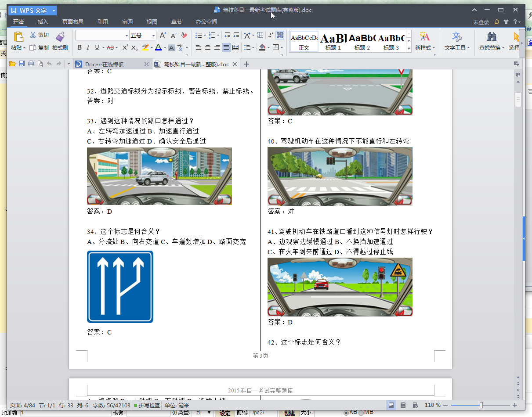Screen dimensions: 532x417
Task: Toggle superscript X² formatting
Action: (x=125, y=47)
